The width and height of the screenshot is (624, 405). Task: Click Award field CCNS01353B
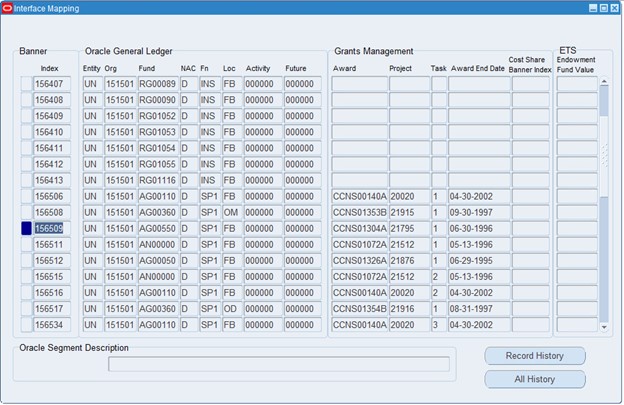(x=358, y=213)
